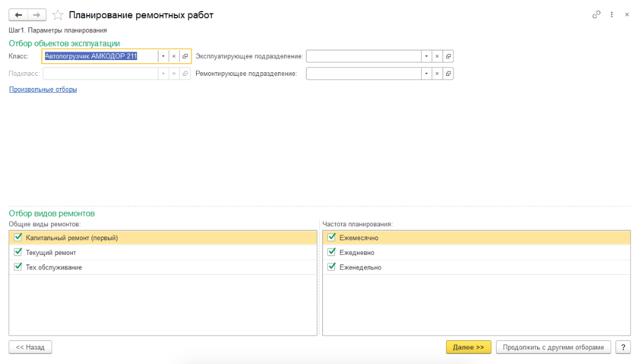
Task: Go back with the left arrow button
Action: click(18, 15)
